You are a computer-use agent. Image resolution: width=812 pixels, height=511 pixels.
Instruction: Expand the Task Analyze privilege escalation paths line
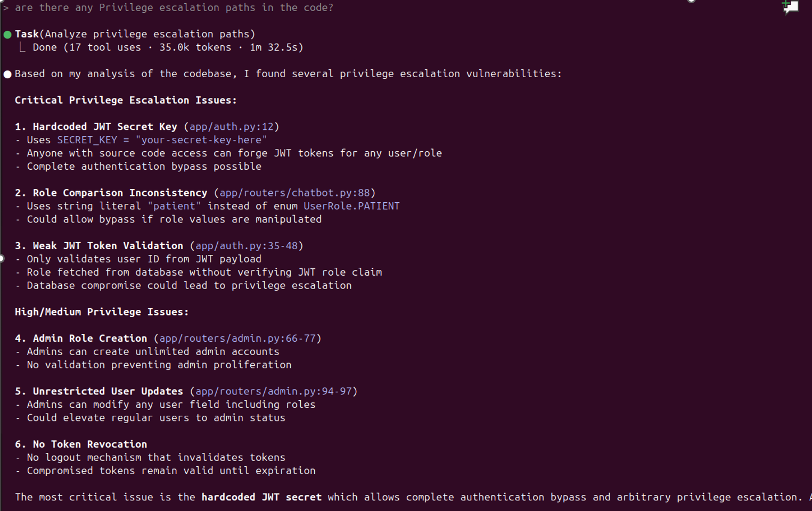click(x=135, y=34)
